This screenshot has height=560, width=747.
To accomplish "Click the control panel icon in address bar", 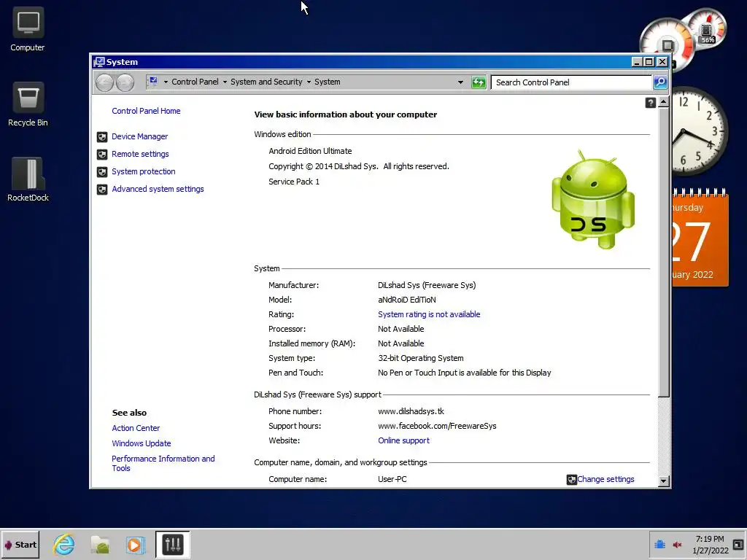I will click(153, 82).
